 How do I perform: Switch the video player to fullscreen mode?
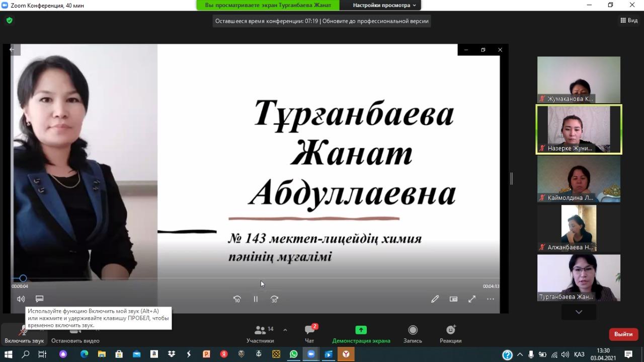(471, 299)
